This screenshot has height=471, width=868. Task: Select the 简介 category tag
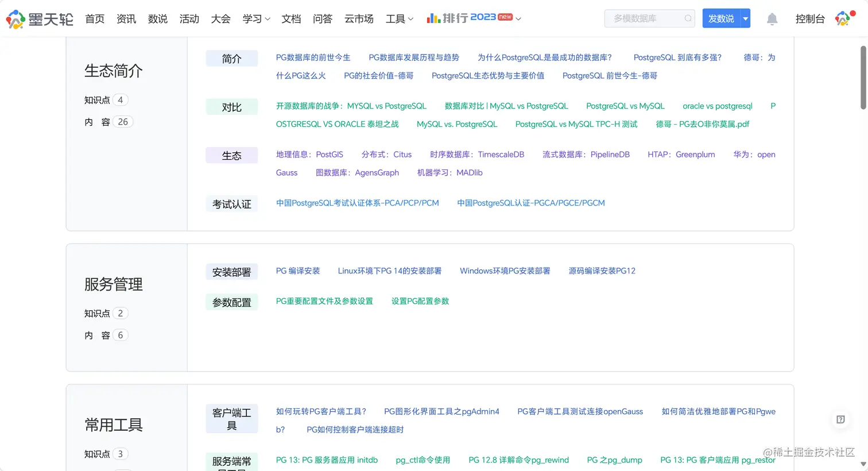[x=232, y=59]
